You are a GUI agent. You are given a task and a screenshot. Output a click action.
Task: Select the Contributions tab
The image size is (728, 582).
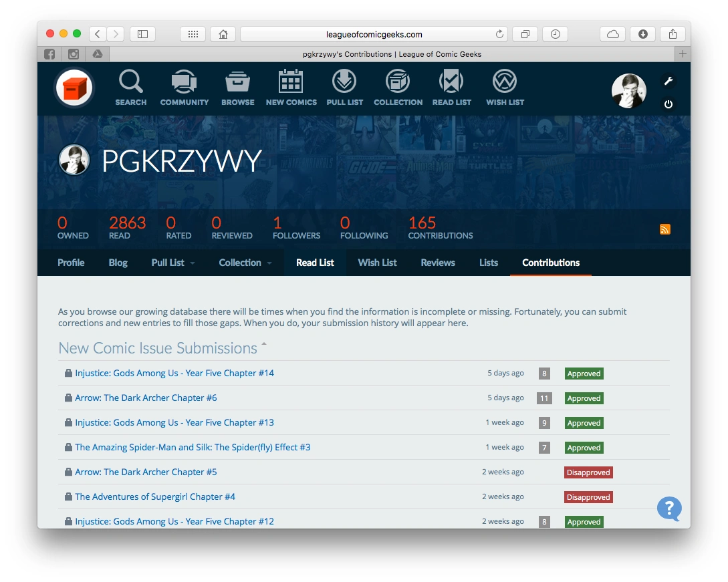pos(551,263)
